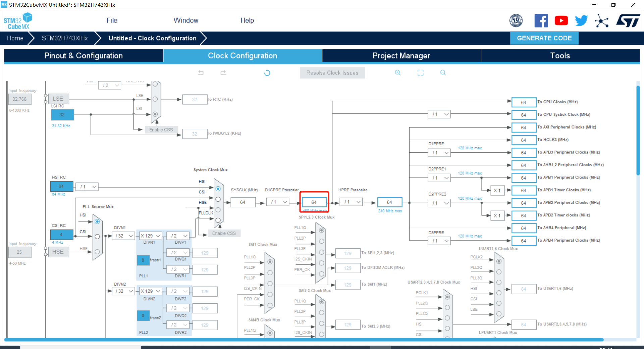Open the DIVM2 /32 dropdown

[123, 291]
